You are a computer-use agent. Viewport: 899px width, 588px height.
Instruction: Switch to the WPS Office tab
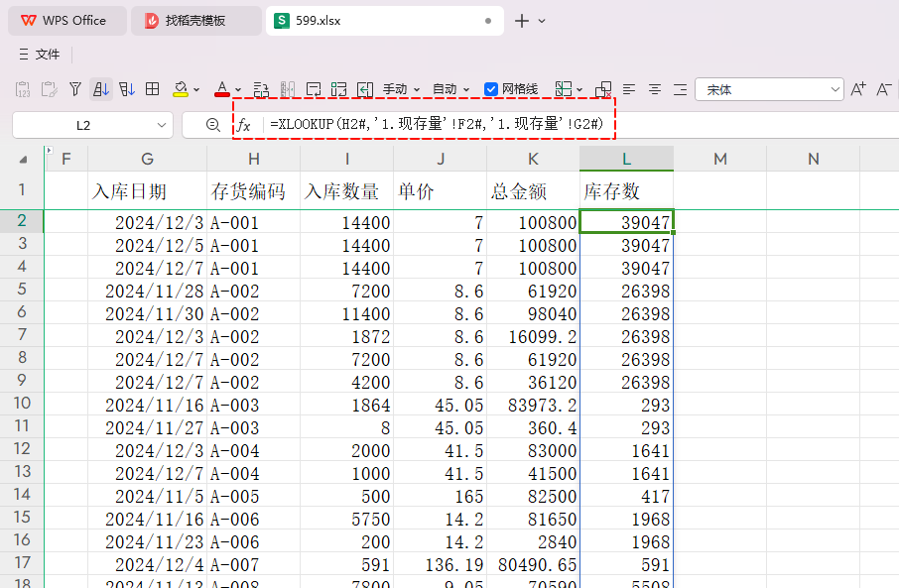tap(67, 21)
